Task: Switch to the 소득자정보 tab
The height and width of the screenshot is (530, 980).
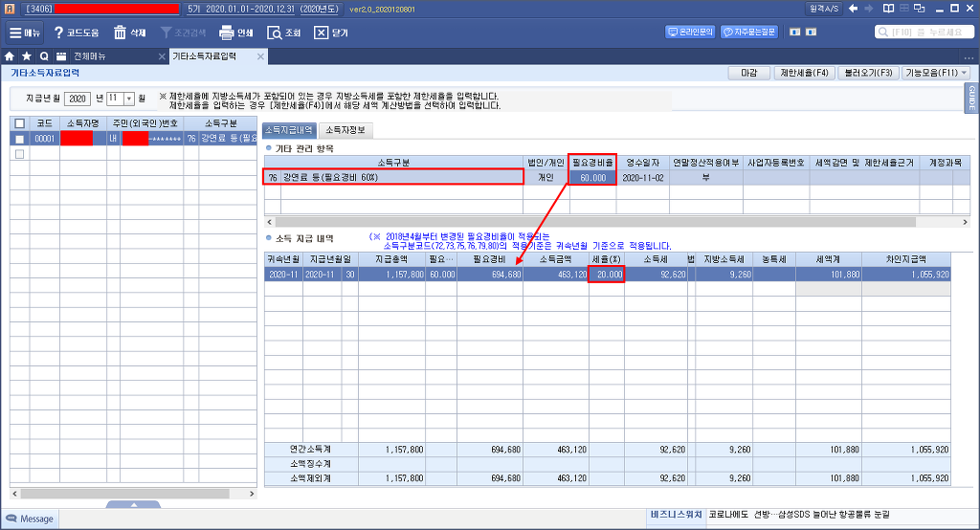Action: tap(345, 129)
